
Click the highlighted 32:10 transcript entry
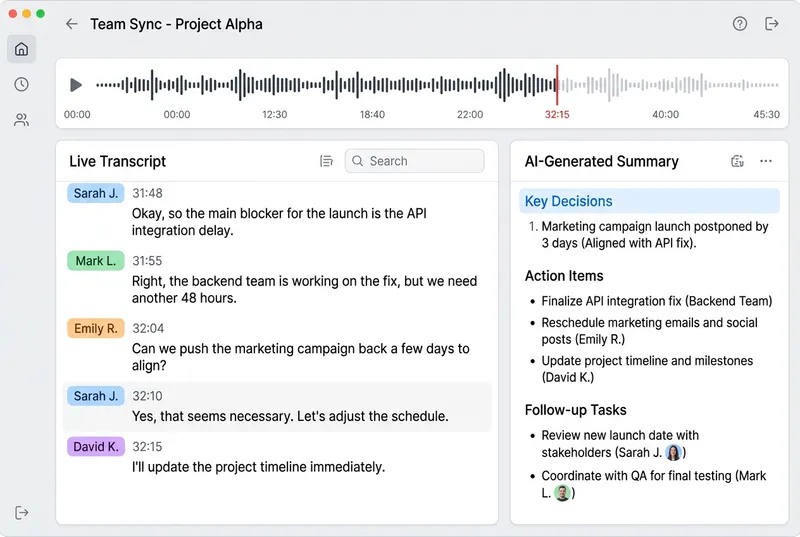(290, 406)
